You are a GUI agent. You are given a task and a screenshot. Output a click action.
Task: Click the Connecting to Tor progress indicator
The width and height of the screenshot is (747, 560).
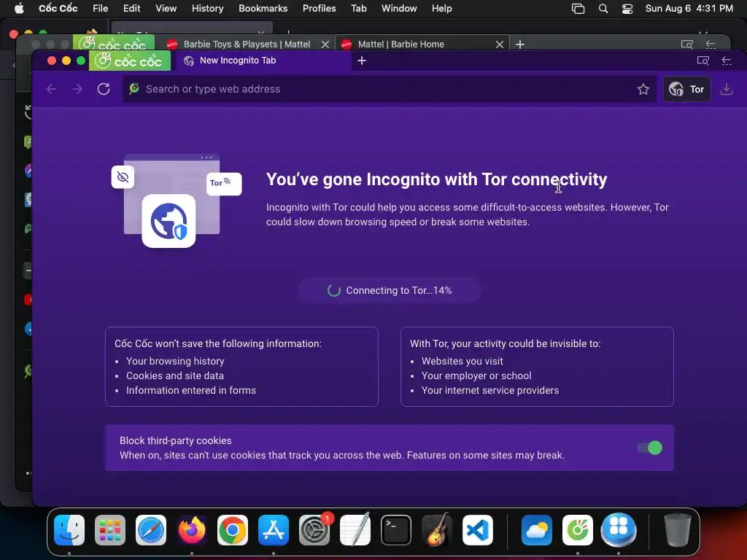click(x=390, y=290)
